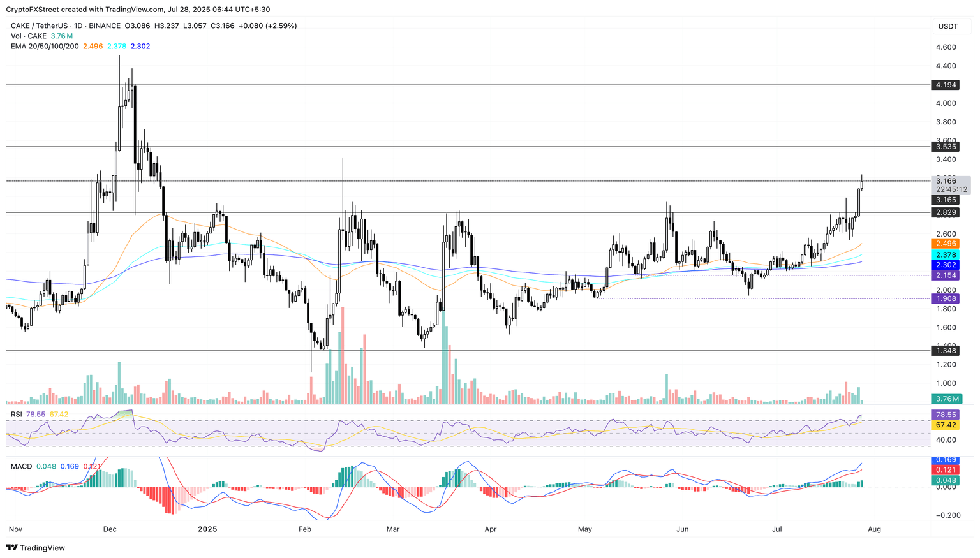Click the 1.348 support level price label

pos(946,351)
